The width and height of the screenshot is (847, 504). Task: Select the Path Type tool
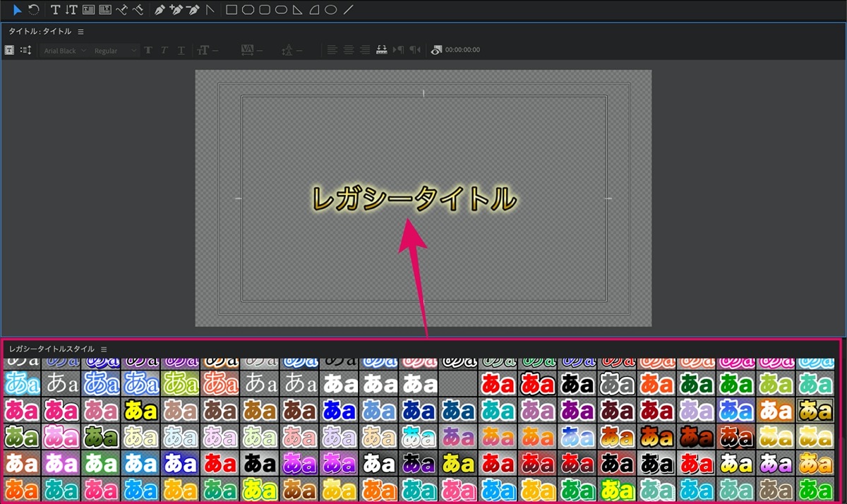coord(121,10)
